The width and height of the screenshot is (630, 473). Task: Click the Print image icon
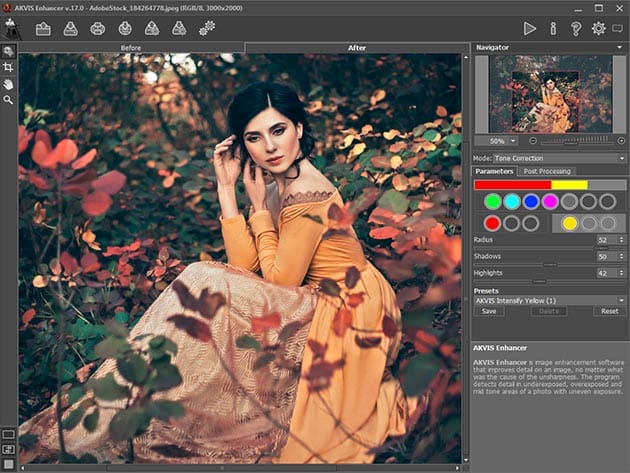point(97,28)
